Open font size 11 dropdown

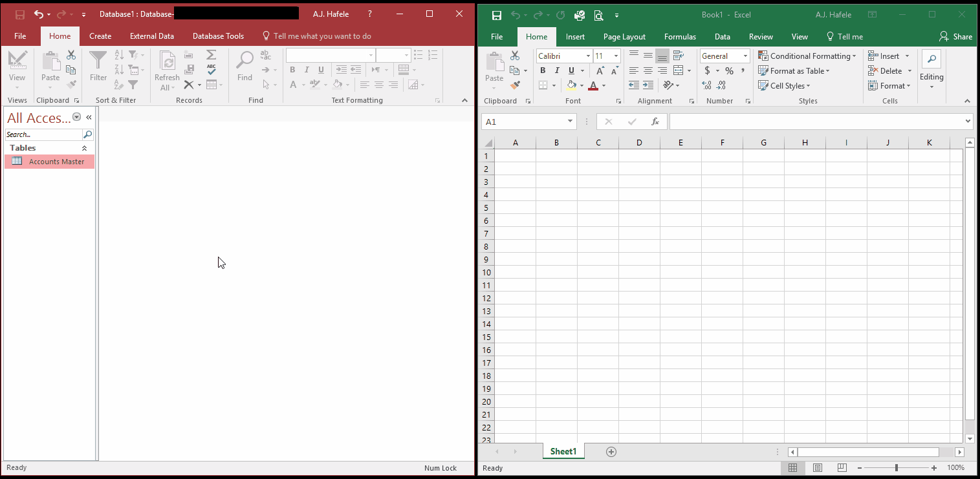[x=616, y=56]
